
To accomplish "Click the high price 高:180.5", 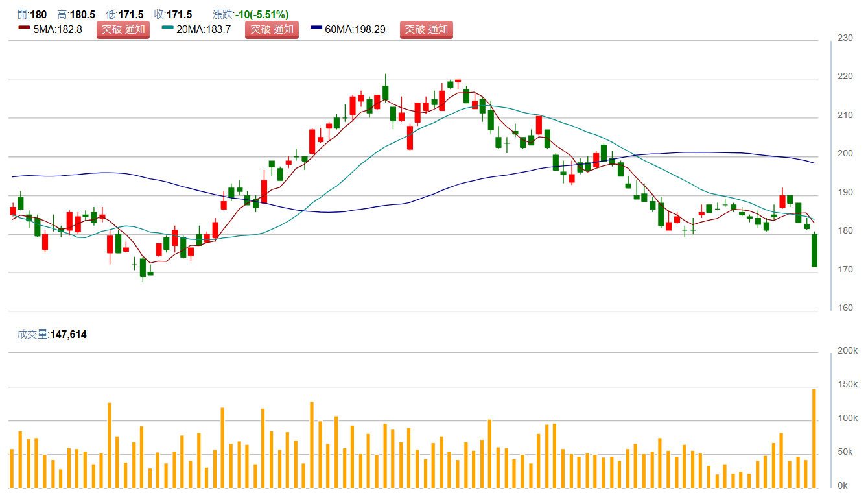I will tap(76, 14).
